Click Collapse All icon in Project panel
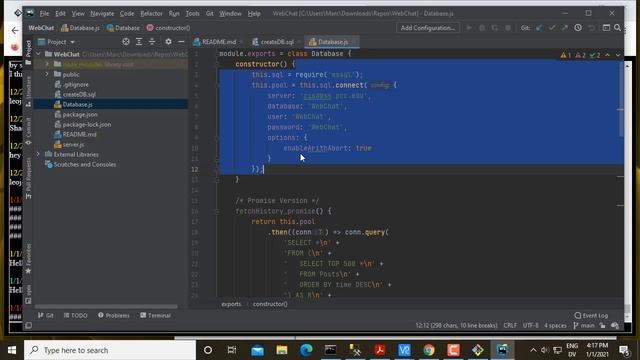 pyautogui.click(x=152, y=42)
